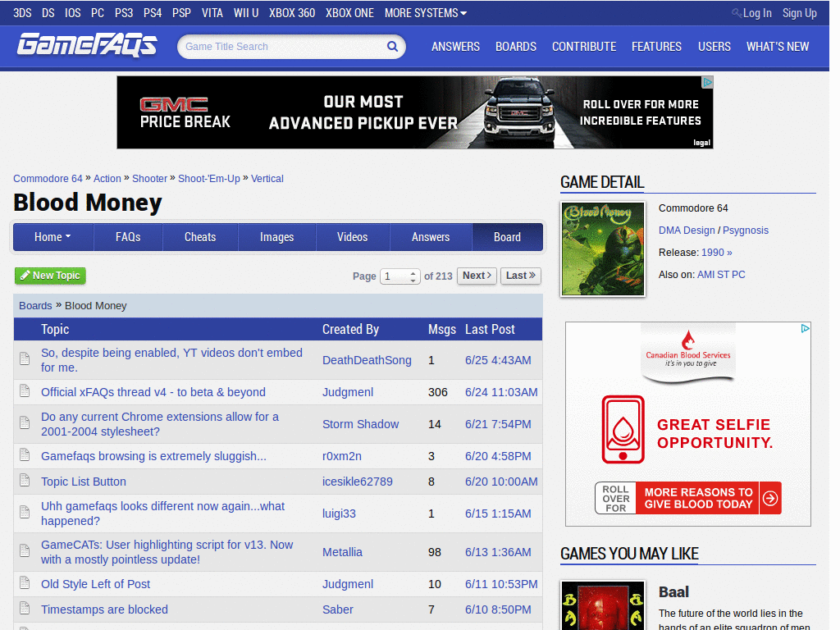Click the GameFAQs logo
The image size is (840, 630).
tap(87, 45)
